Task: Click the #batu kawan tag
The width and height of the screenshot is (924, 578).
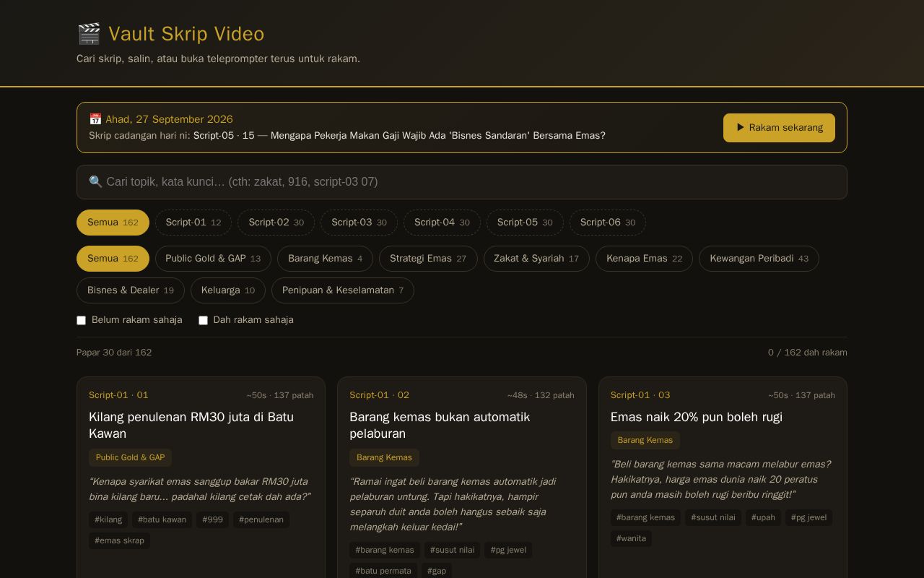Action: point(162,519)
